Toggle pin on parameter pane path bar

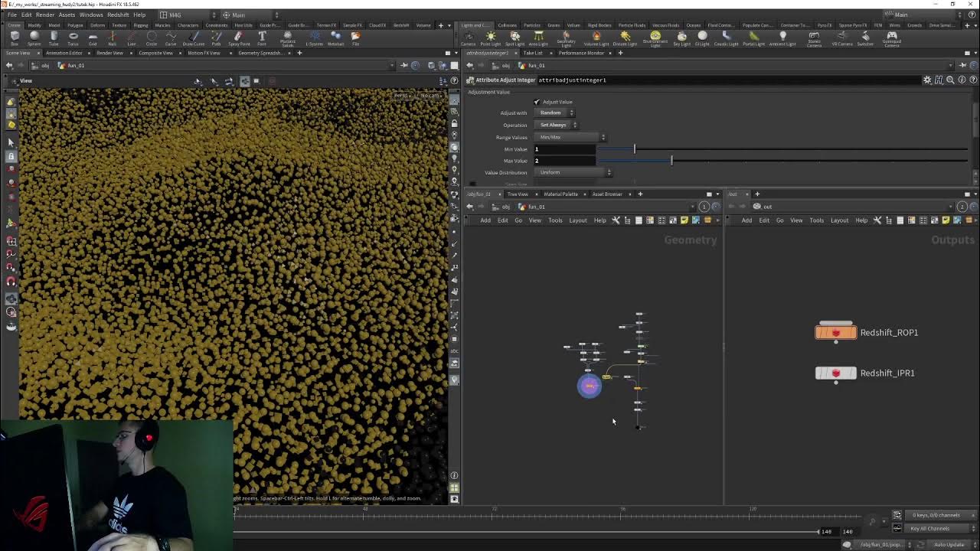[962, 65]
